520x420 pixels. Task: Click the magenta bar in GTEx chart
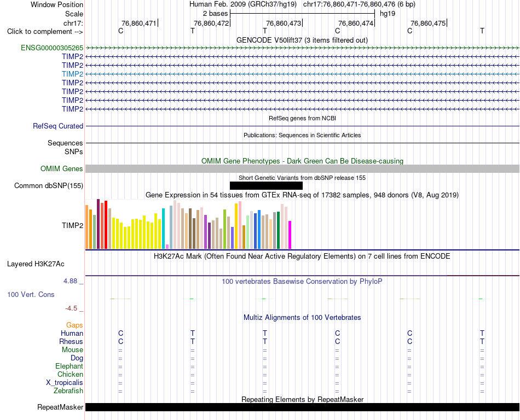click(290, 235)
